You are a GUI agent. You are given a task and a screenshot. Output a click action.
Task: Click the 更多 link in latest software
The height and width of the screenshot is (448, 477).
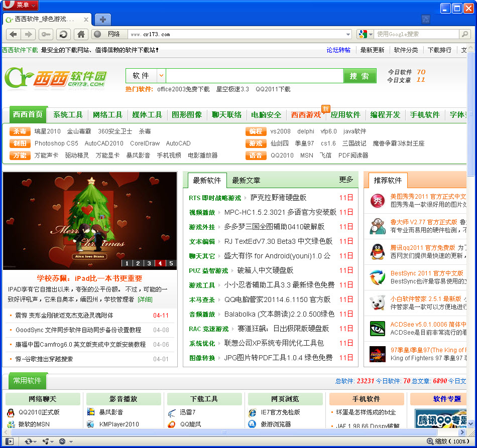tap(346, 180)
